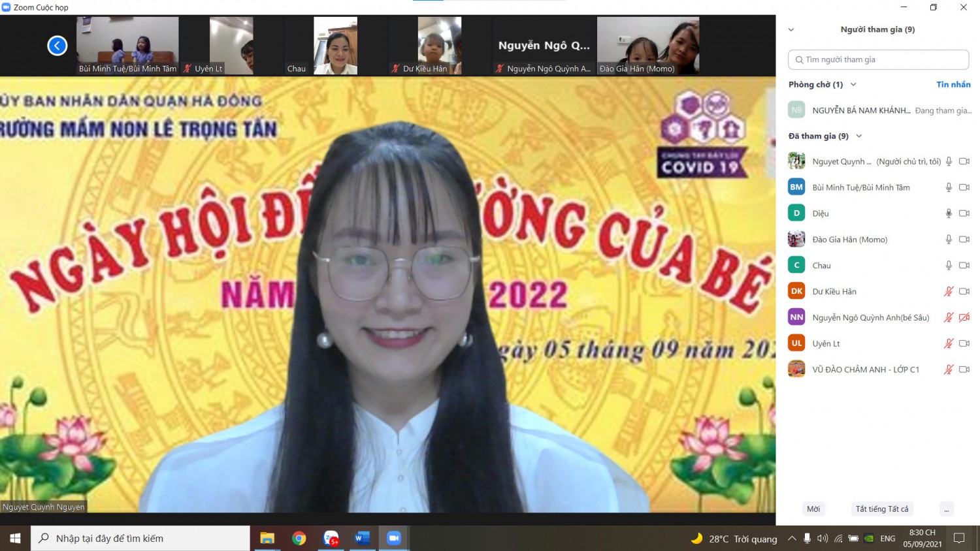Screen dimensions: 980x551
Task: Toggle camera icon for Nguyễn Ngô Quỳnh Anh
Action: 964,318
